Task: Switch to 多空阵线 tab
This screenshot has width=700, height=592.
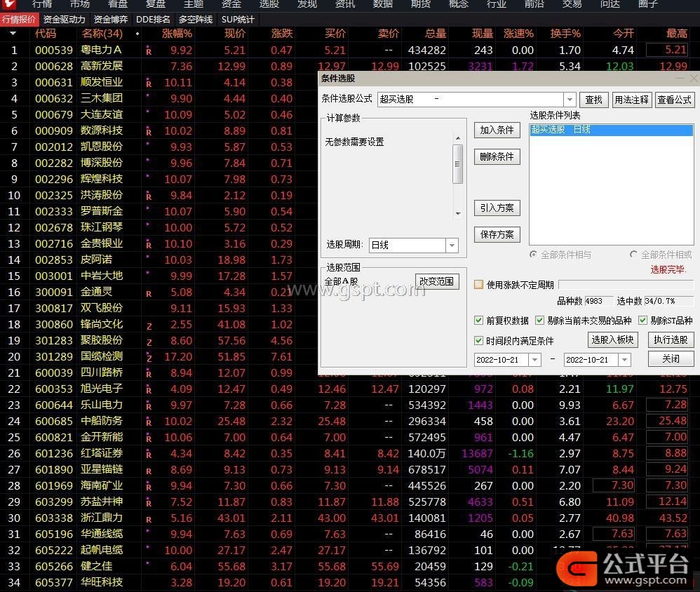Action: click(195, 20)
